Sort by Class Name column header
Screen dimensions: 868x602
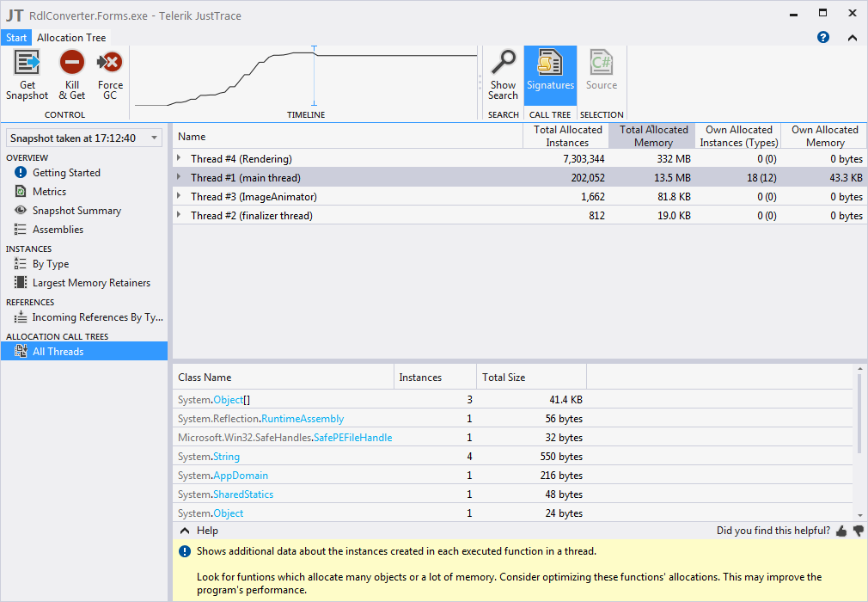283,378
